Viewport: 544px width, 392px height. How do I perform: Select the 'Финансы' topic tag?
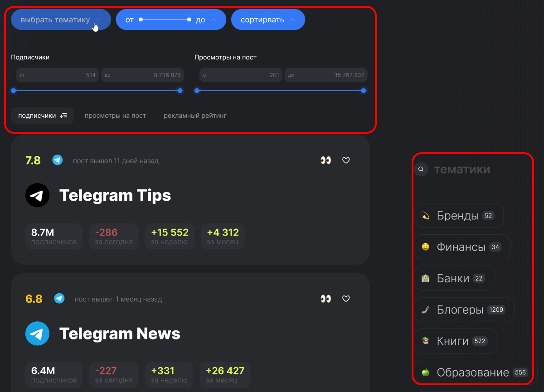coord(462,247)
